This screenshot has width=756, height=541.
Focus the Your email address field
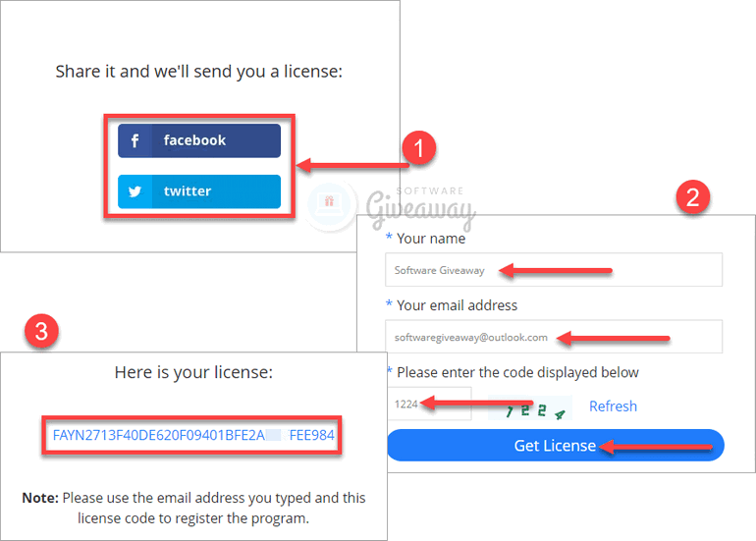click(x=554, y=336)
